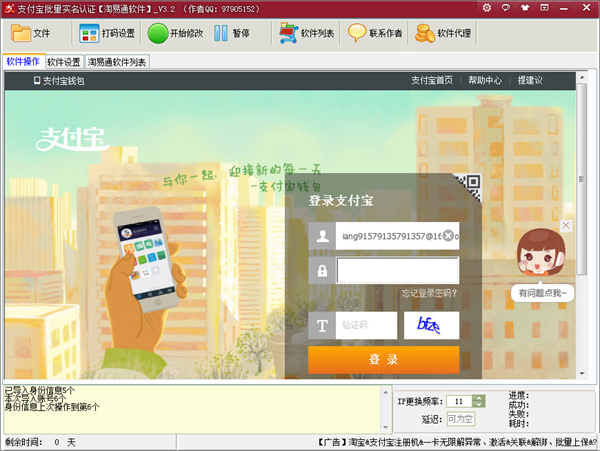Screen dimensions: 600x451
Task: Click log line 身份信息上次操作到第6个
Action: tap(52, 407)
